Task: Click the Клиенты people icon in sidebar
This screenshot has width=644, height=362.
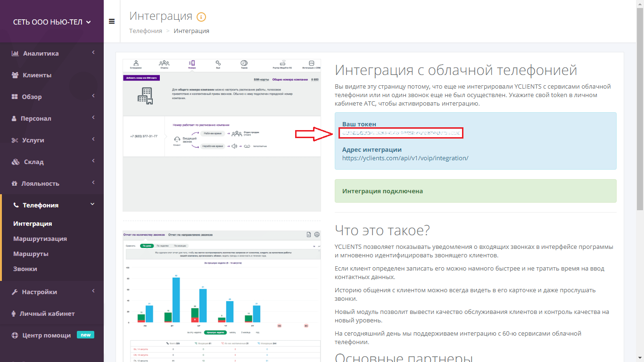Action: pyautogui.click(x=15, y=75)
